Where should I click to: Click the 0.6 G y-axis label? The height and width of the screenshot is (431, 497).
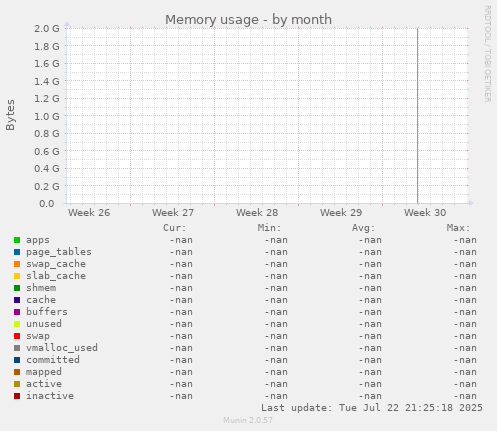(47, 151)
